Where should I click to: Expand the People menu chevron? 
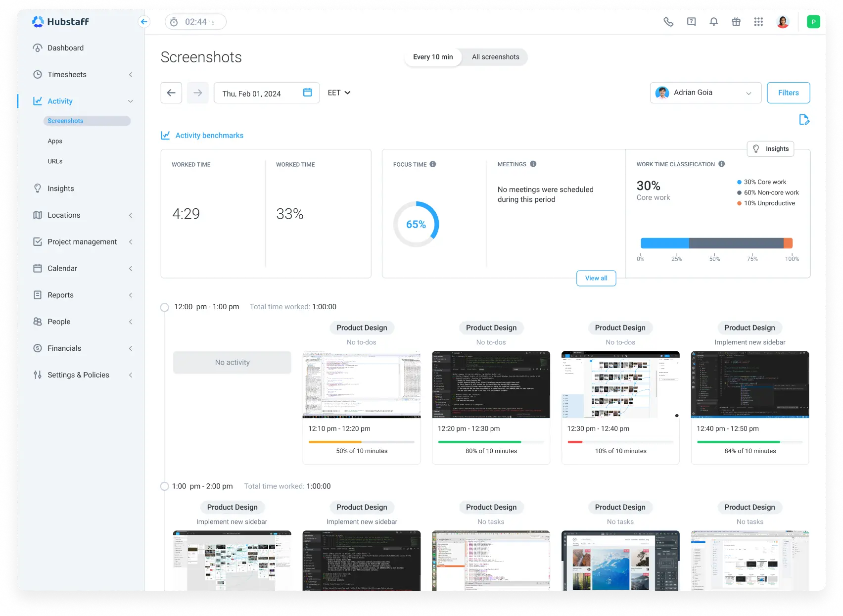point(131,322)
